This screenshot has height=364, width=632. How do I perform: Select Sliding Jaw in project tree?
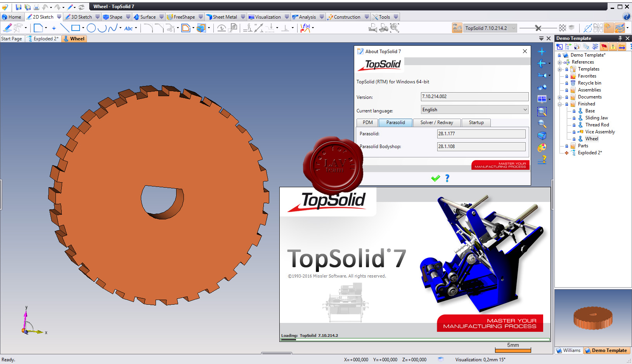[x=596, y=118]
